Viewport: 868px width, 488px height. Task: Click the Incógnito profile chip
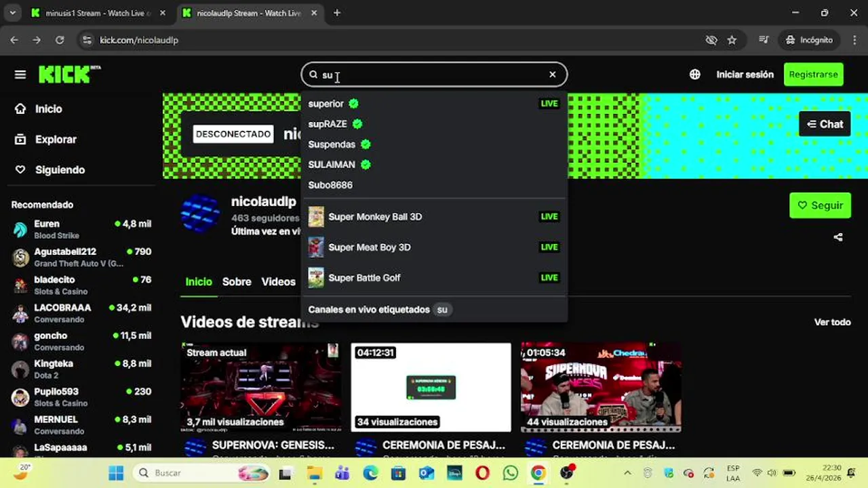pos(809,40)
